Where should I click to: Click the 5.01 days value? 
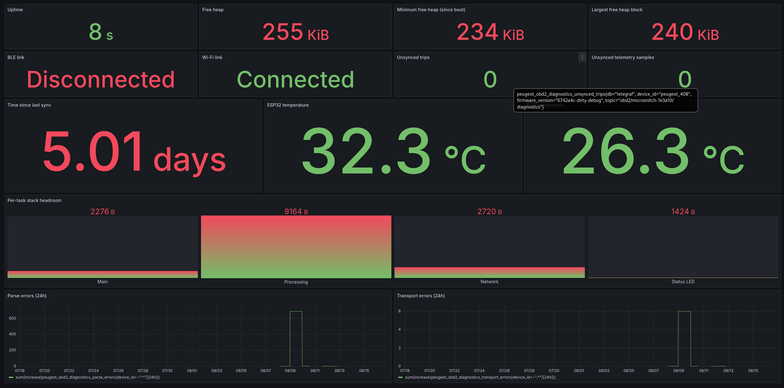click(x=134, y=152)
